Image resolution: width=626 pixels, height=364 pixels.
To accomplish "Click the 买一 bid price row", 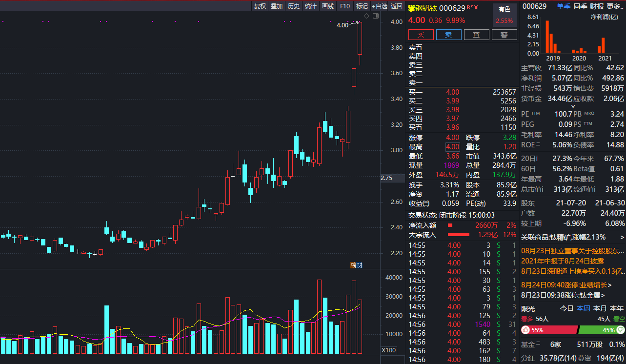I will click(462, 92).
